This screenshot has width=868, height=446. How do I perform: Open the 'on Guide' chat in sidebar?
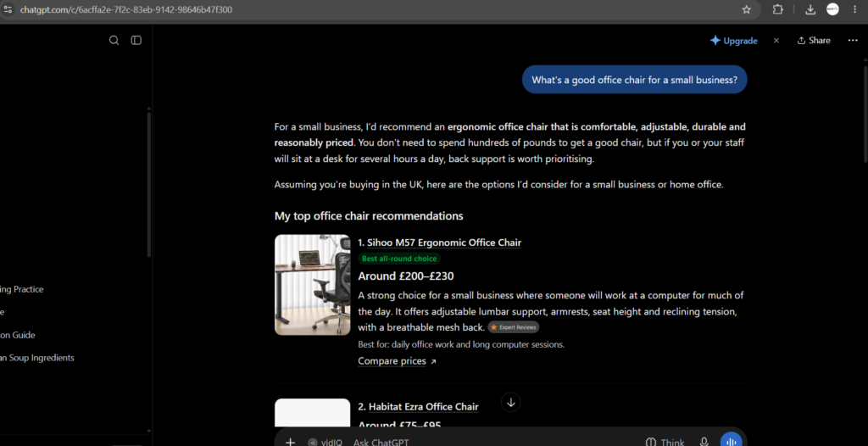click(18, 335)
